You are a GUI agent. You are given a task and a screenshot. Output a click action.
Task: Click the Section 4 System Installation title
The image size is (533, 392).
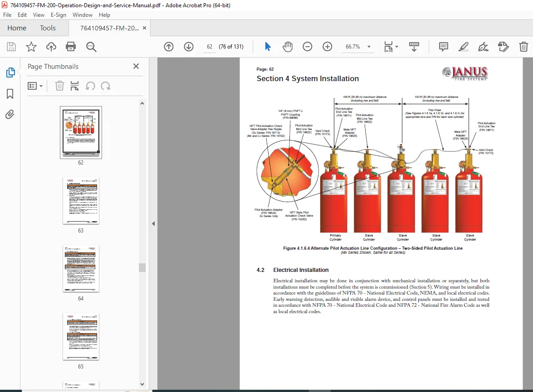(308, 78)
